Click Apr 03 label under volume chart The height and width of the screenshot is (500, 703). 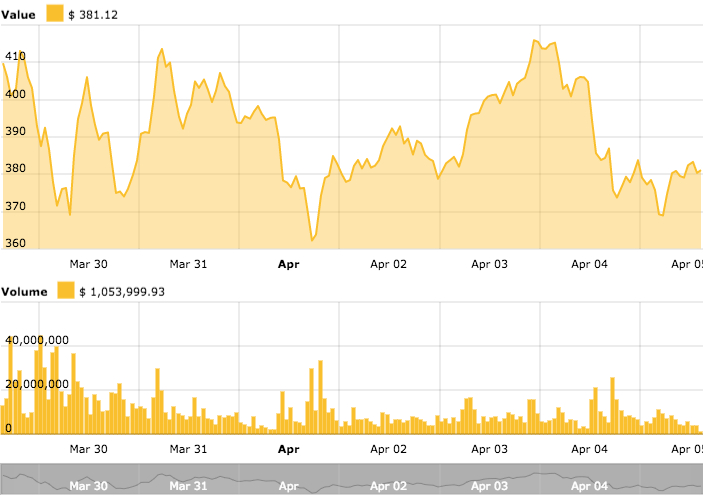pos(490,449)
